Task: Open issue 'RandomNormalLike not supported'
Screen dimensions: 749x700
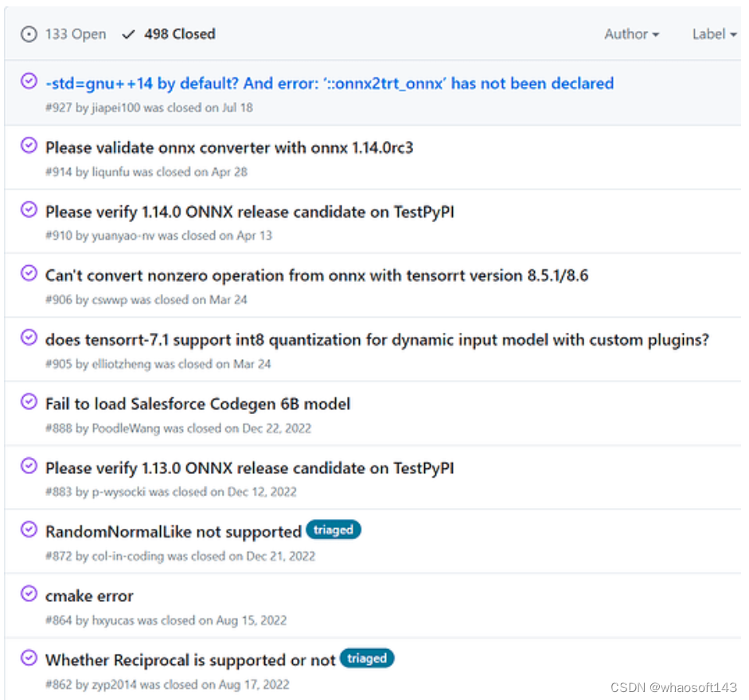Action: click(174, 532)
